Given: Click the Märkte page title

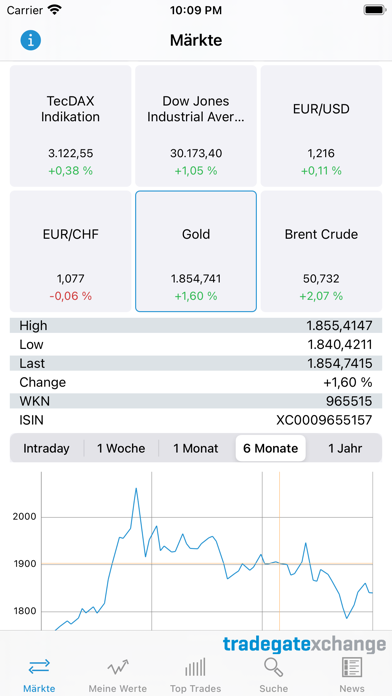Looking at the screenshot, I should pyautogui.click(x=196, y=40).
